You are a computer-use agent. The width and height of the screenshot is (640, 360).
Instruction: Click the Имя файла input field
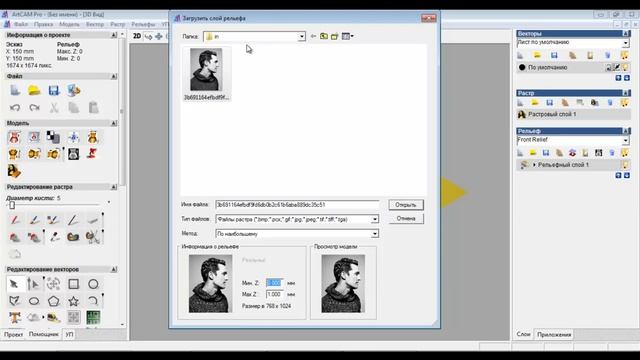click(297, 204)
